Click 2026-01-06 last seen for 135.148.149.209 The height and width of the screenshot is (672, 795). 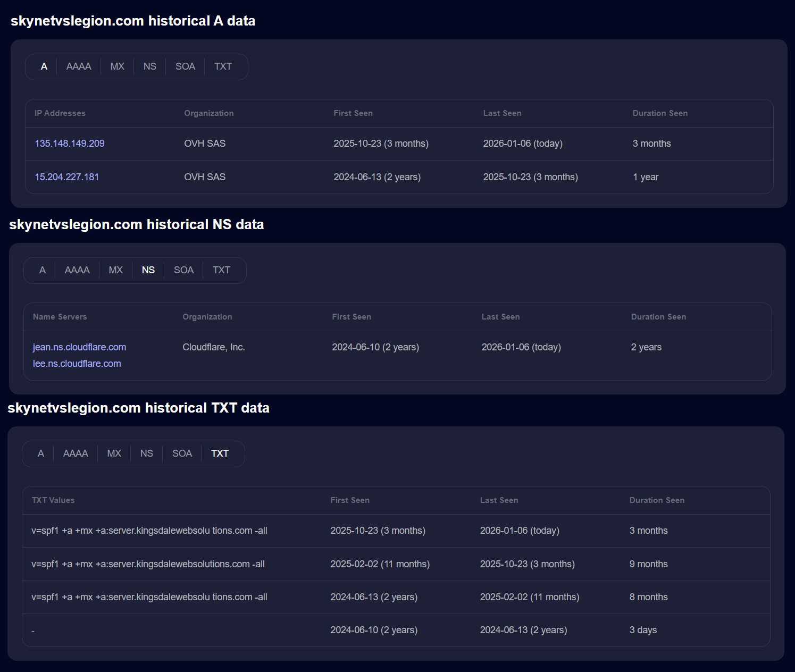(523, 144)
